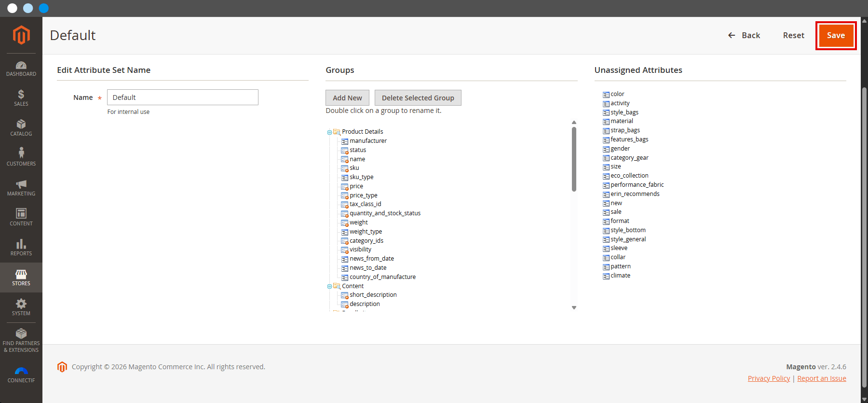Image resolution: width=868 pixels, height=403 pixels.
Task: Select the Content group label
Action: pos(353,286)
